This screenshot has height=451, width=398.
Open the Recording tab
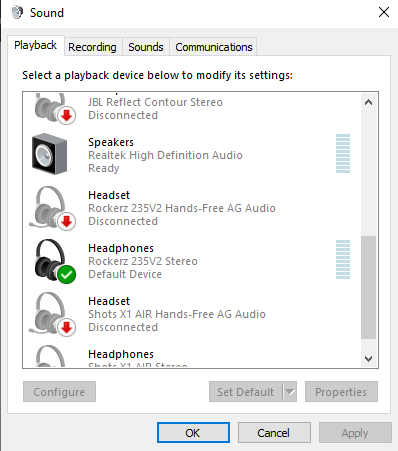click(x=92, y=47)
